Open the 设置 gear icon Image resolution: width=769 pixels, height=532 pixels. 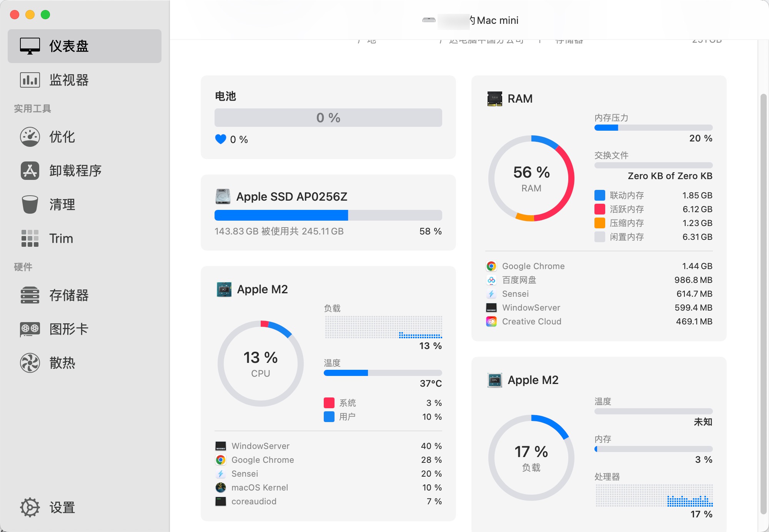30,507
